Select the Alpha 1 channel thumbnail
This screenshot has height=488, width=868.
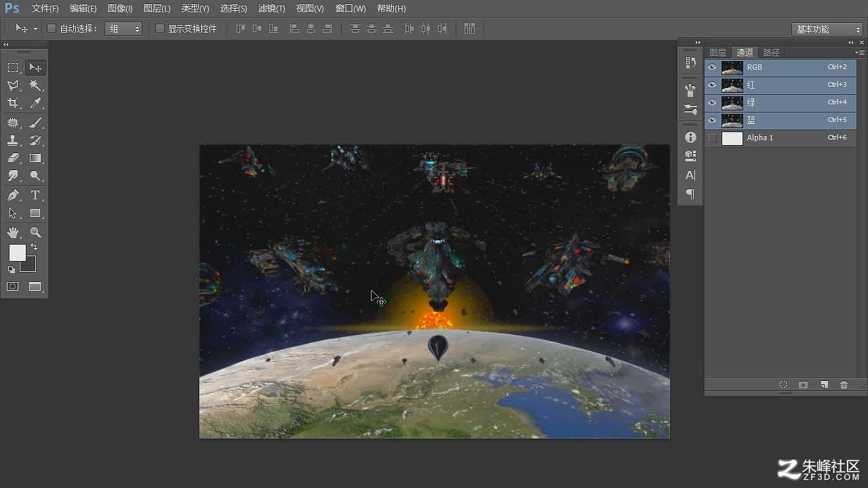pos(732,138)
